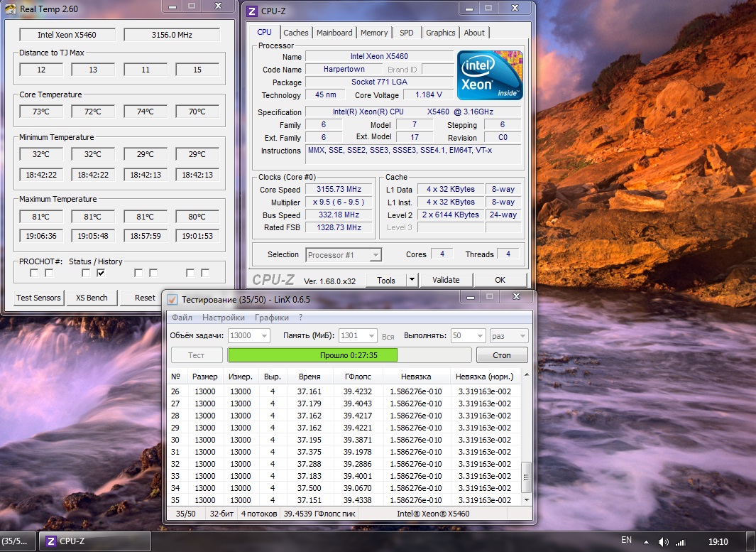Show hidden tray icons arrow
The height and width of the screenshot is (552, 756).
647,542
